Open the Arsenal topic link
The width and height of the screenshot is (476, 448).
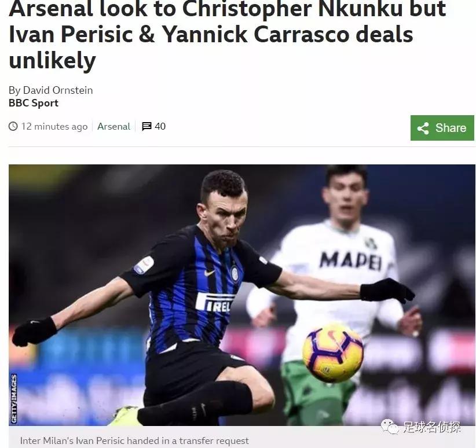(x=113, y=126)
